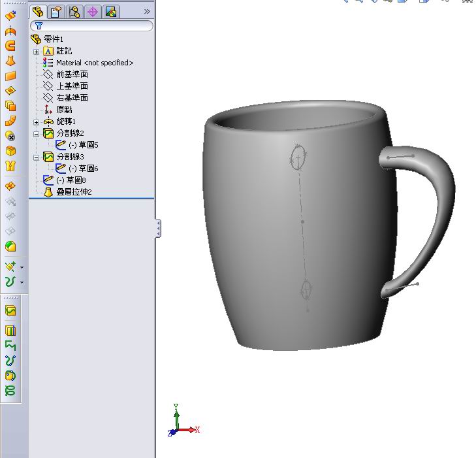
Task: Click the funnel filter icon
Action: [39, 26]
